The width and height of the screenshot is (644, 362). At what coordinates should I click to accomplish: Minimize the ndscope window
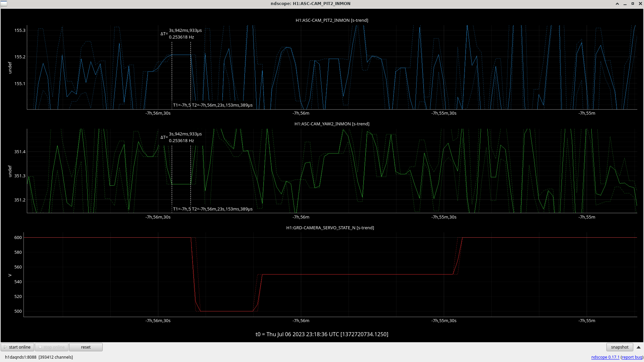coord(625,4)
